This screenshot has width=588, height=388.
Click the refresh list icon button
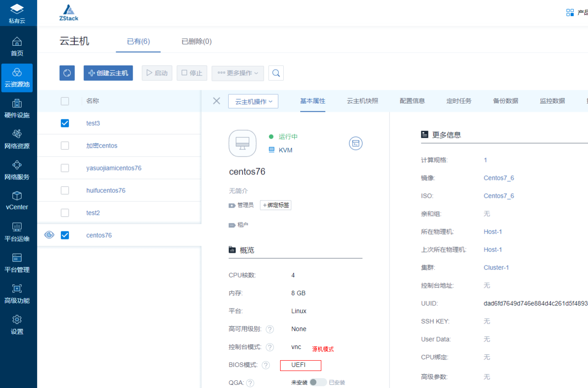click(x=67, y=73)
